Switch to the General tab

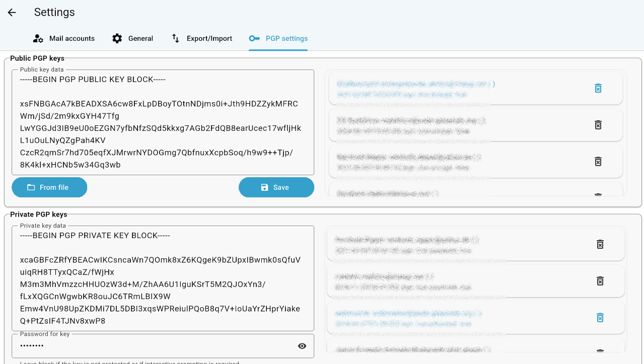tap(133, 38)
